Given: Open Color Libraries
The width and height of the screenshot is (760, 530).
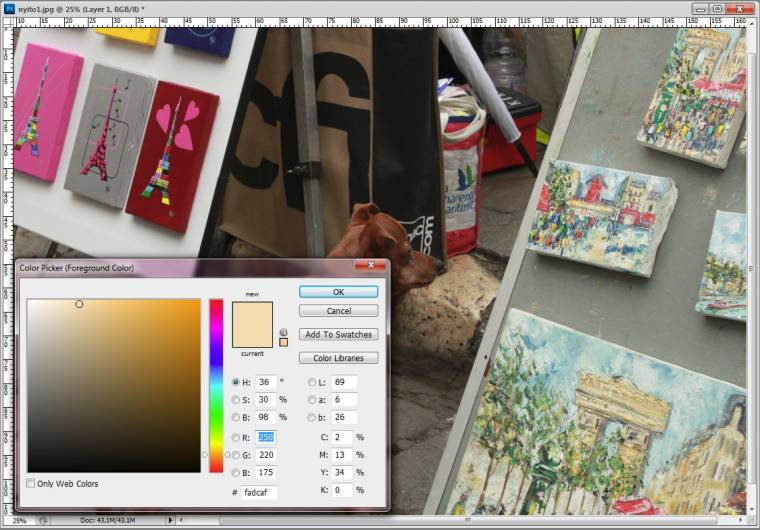Looking at the screenshot, I should coord(338,358).
